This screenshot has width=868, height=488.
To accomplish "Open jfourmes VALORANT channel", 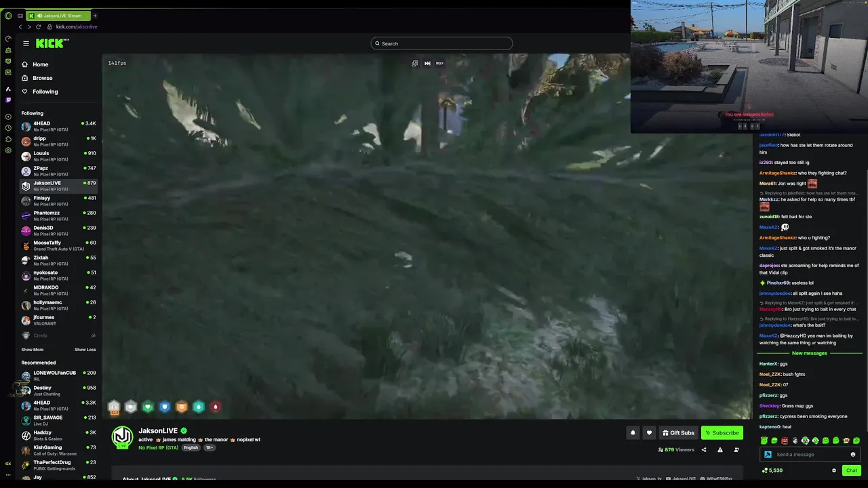I will 58,321.
